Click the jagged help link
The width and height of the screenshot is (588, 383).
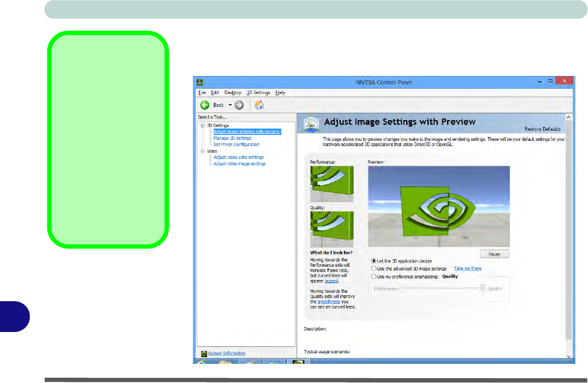pyautogui.click(x=331, y=280)
